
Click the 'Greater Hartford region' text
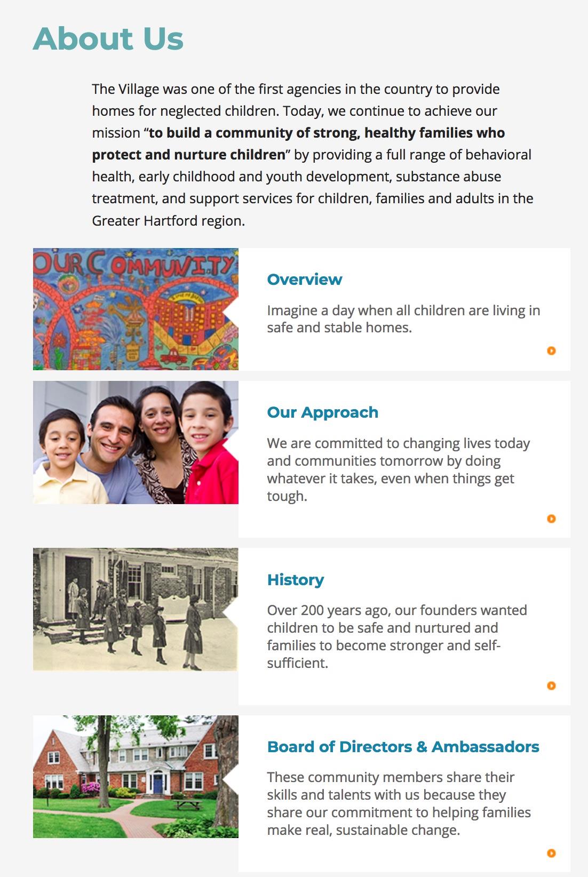[168, 221]
